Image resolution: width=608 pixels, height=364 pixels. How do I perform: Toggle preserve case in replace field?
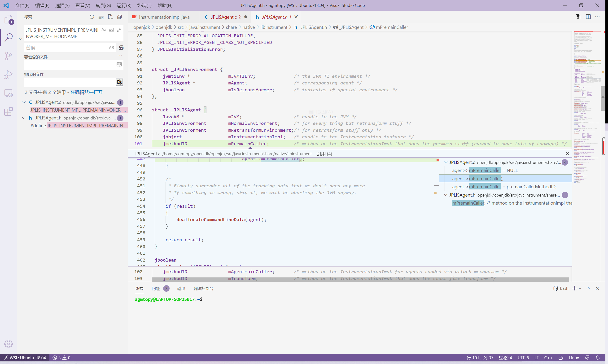click(x=111, y=48)
